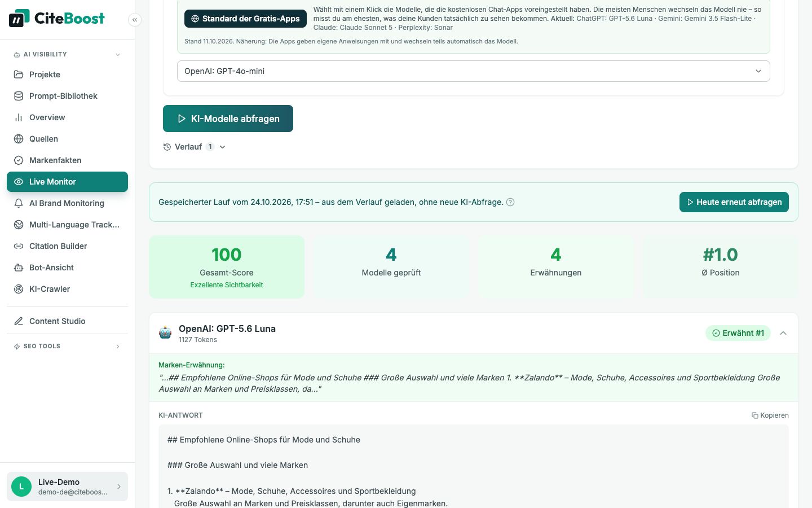This screenshot has height=508, width=812.
Task: Click the Live Monitor eye icon
Action: coord(19,182)
